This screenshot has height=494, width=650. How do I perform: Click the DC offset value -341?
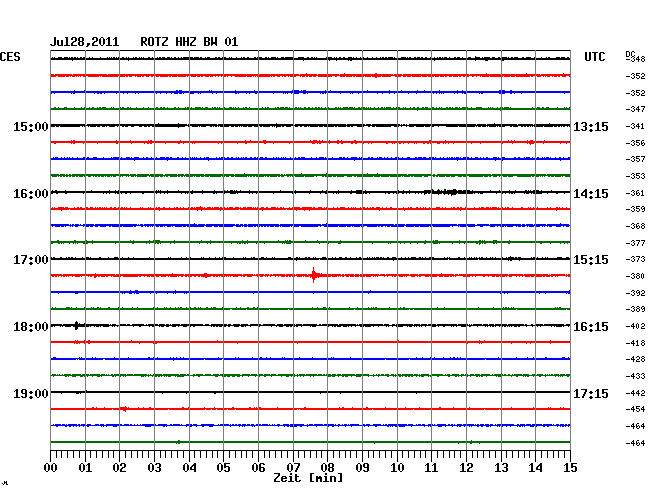click(635, 126)
